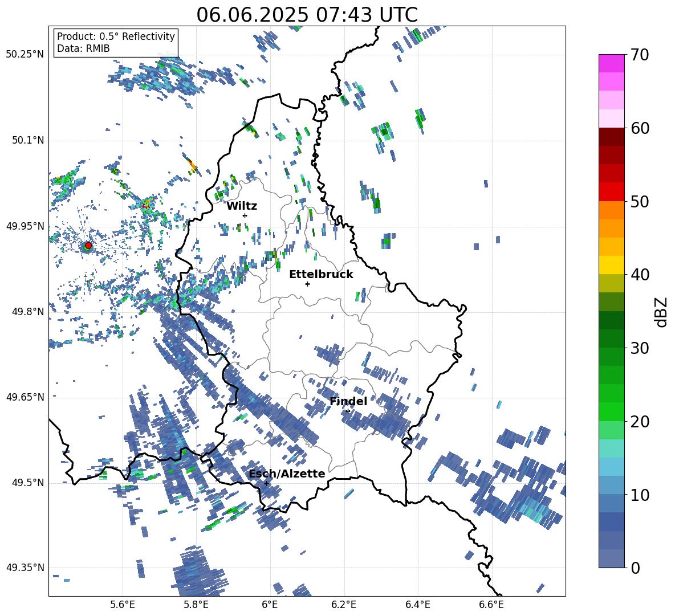Click the 49.8°N latitude label
Image resolution: width=675 pixels, height=616 pixels.
[x=27, y=312]
